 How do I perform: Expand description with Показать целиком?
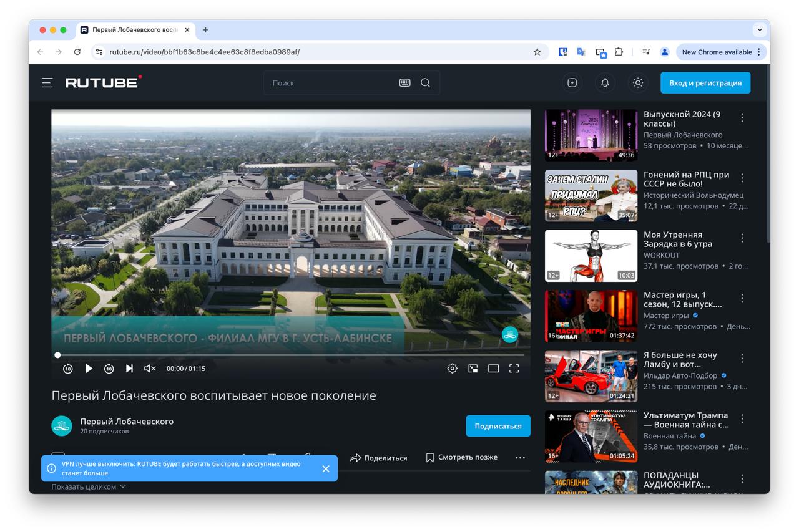pos(89,487)
